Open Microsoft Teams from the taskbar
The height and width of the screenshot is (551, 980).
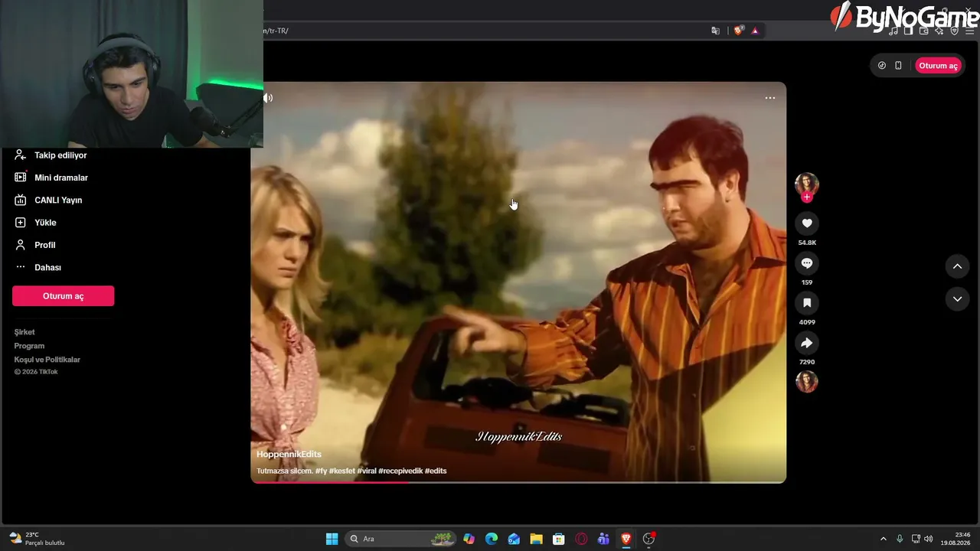coord(603,539)
